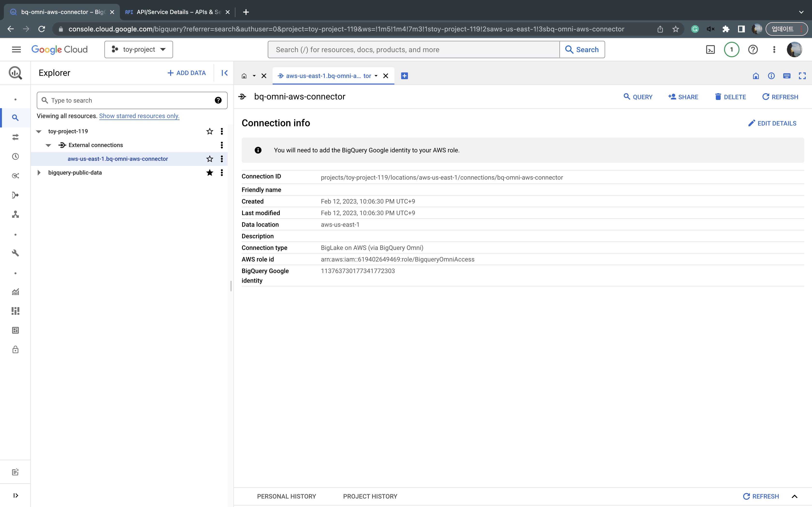This screenshot has width=812, height=507.
Task: Open Cloud Shell terminal icon
Action: click(x=710, y=50)
